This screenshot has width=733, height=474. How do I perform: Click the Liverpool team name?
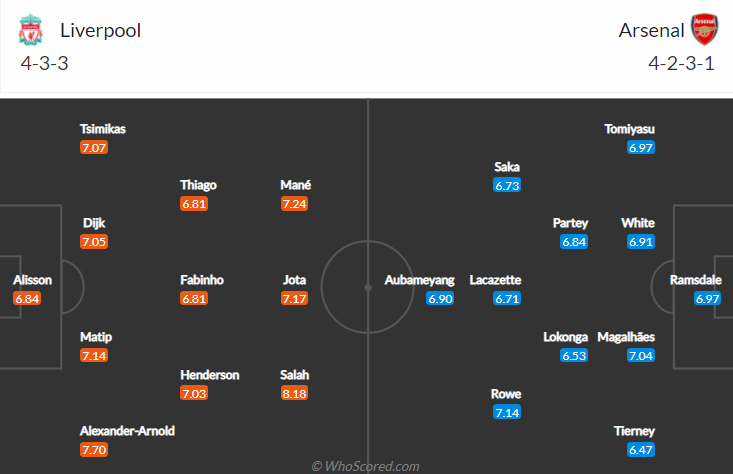(x=98, y=30)
